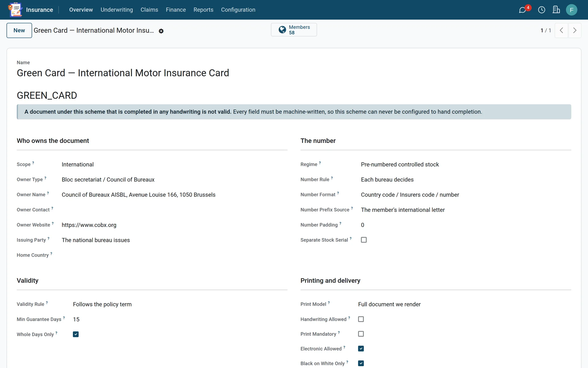Image resolution: width=588 pixels, height=368 pixels.
Task: Show help tooltip for Regime field
Action: (320, 163)
